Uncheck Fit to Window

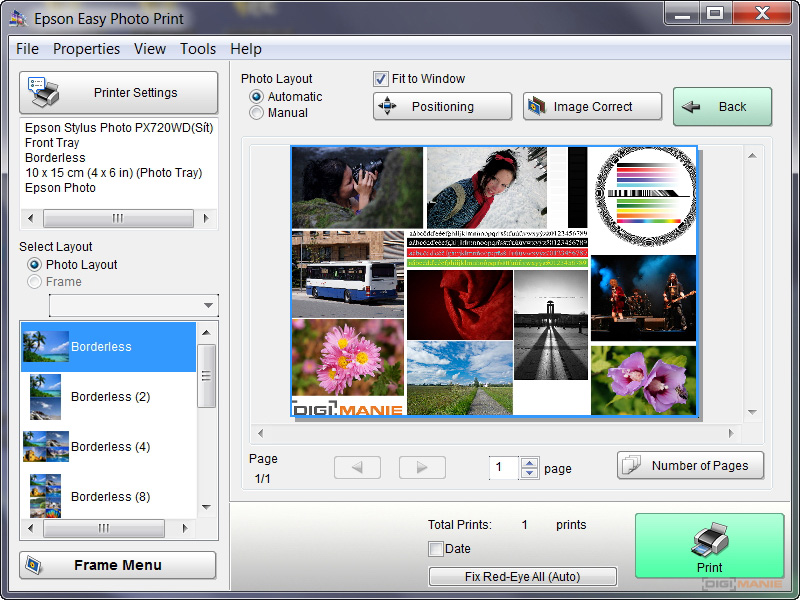pyautogui.click(x=381, y=79)
